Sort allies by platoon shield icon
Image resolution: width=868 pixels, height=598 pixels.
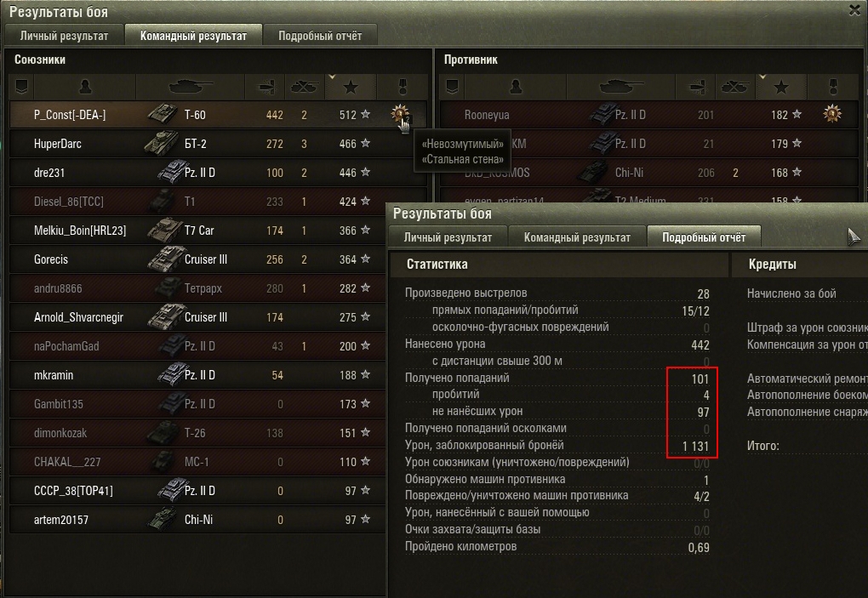21,87
